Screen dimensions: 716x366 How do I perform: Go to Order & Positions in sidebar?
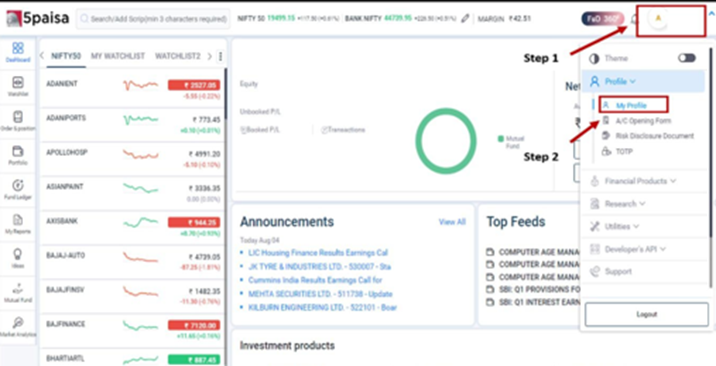tap(17, 121)
